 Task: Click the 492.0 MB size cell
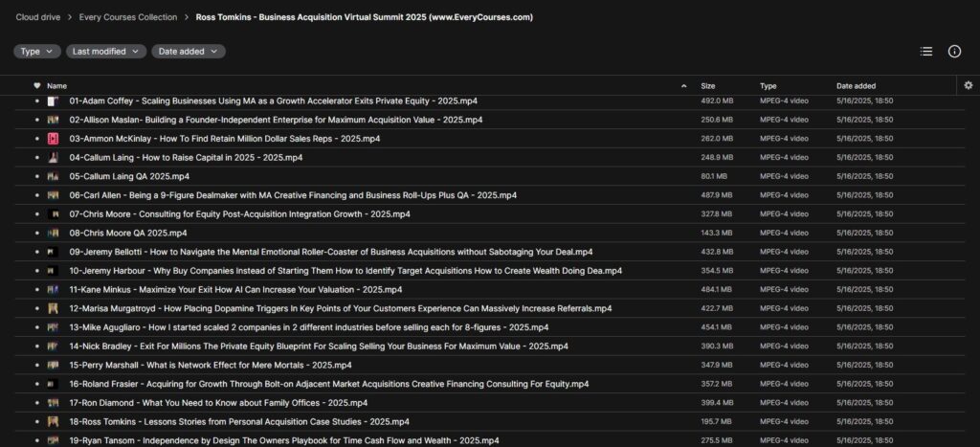pyautogui.click(x=716, y=101)
